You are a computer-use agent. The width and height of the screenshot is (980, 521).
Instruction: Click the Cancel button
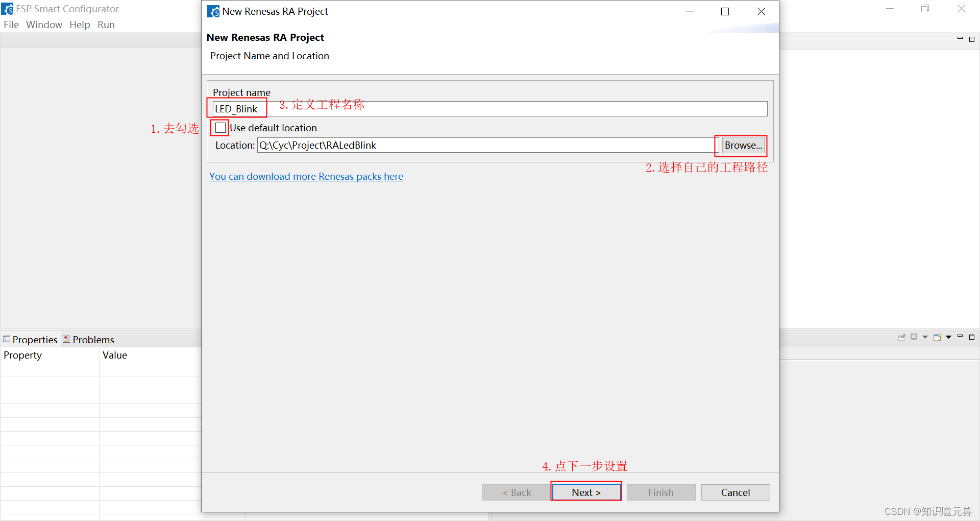[736, 492]
